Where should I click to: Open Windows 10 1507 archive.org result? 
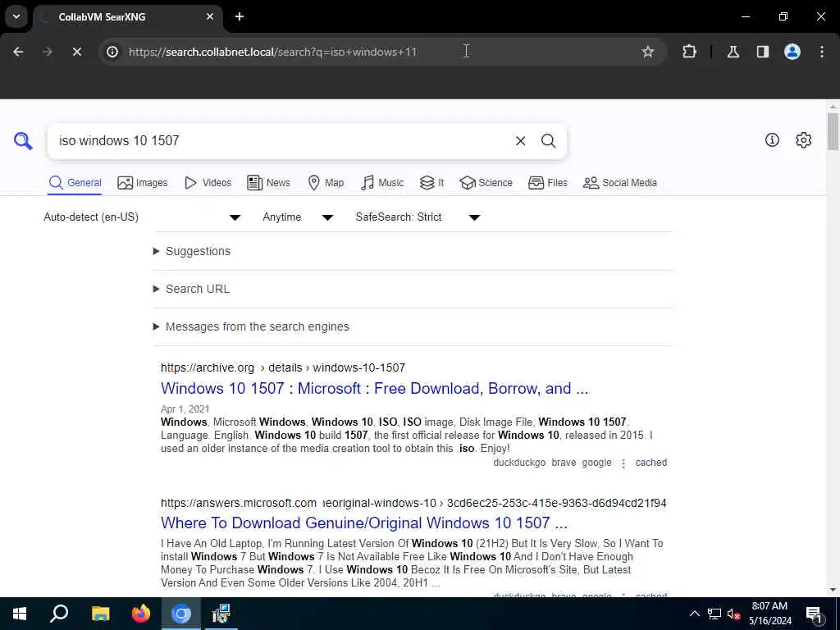click(374, 388)
